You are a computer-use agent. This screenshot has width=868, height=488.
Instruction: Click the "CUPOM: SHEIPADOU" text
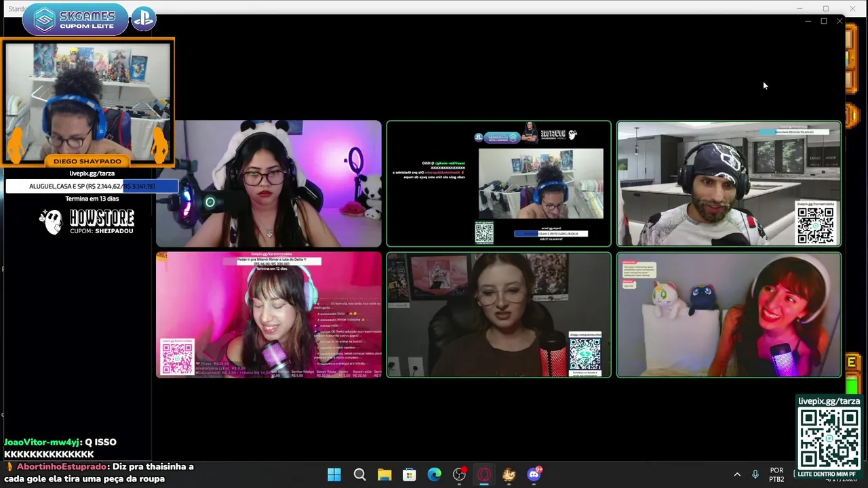click(x=102, y=231)
